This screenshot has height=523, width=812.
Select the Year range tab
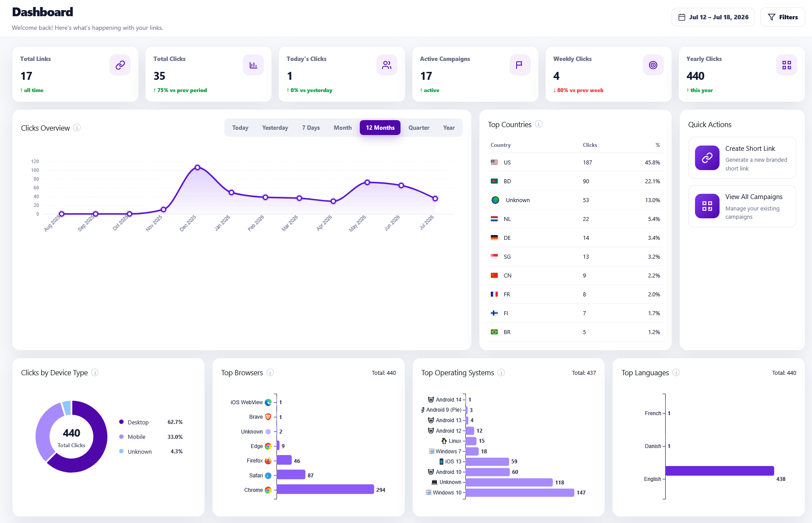pyautogui.click(x=449, y=128)
